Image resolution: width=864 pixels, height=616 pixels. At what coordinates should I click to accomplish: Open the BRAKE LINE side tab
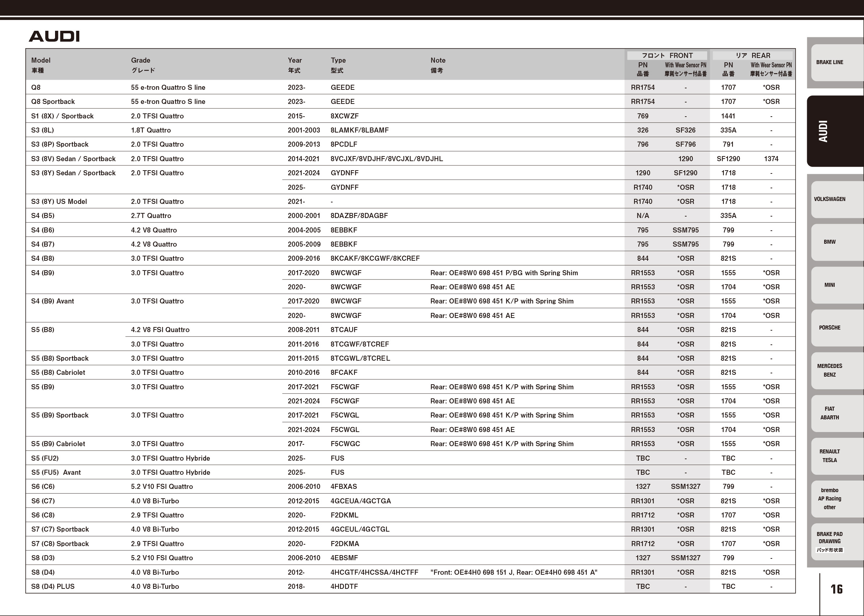click(837, 62)
